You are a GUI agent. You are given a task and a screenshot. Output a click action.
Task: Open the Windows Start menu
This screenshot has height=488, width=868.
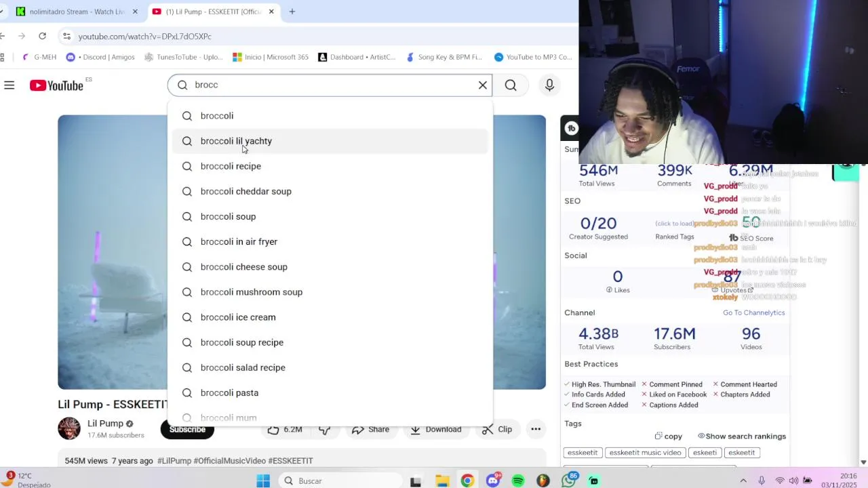tap(263, 481)
